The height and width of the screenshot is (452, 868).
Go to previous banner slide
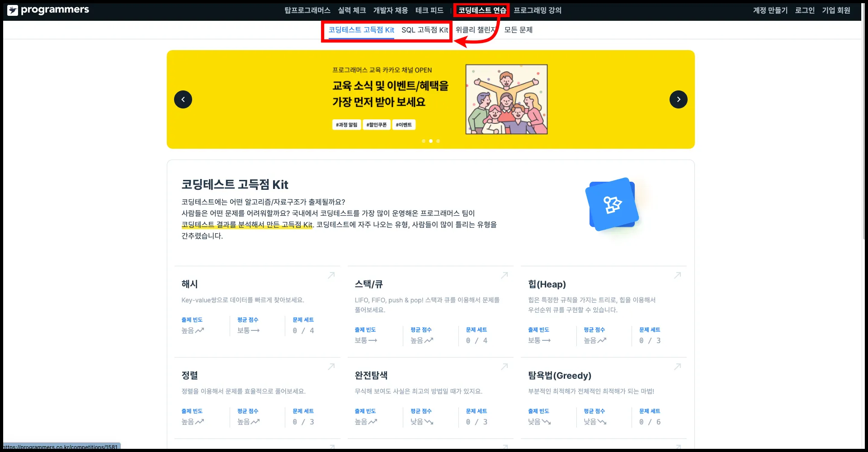(183, 99)
